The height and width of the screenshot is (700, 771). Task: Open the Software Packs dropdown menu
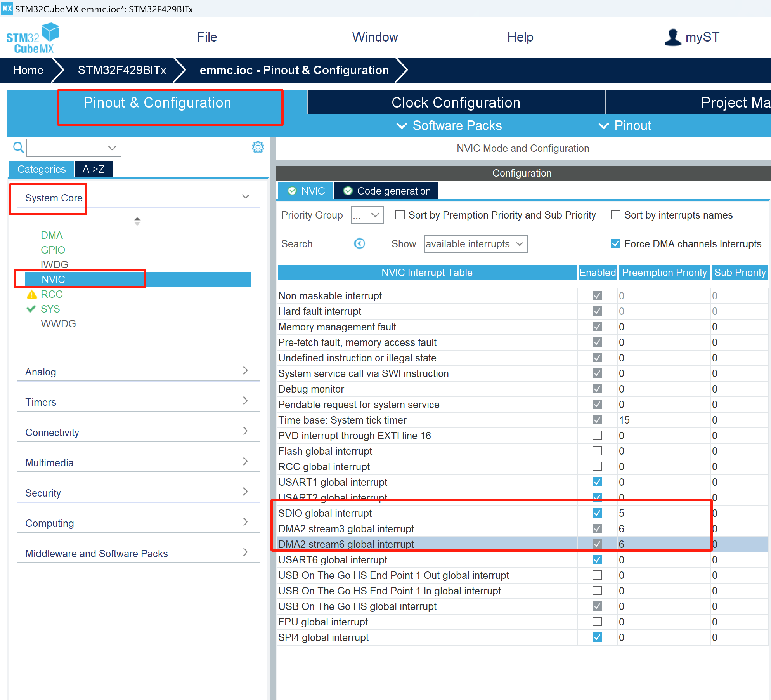tap(449, 125)
